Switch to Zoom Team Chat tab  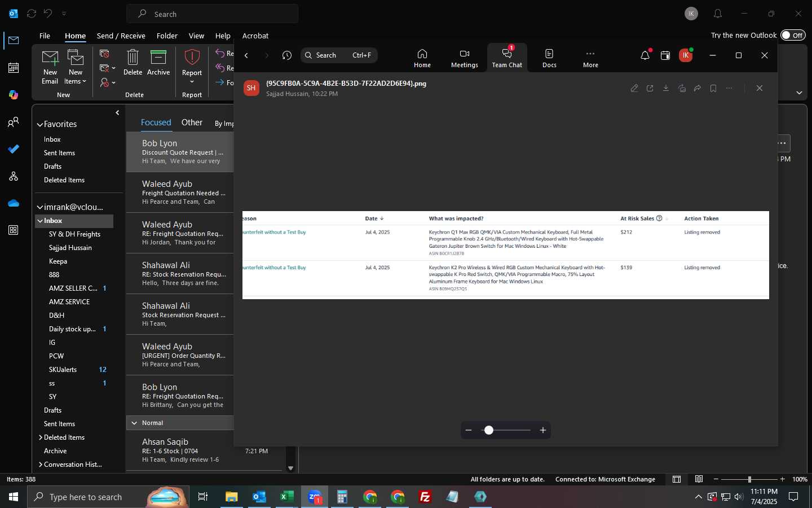pyautogui.click(x=507, y=58)
